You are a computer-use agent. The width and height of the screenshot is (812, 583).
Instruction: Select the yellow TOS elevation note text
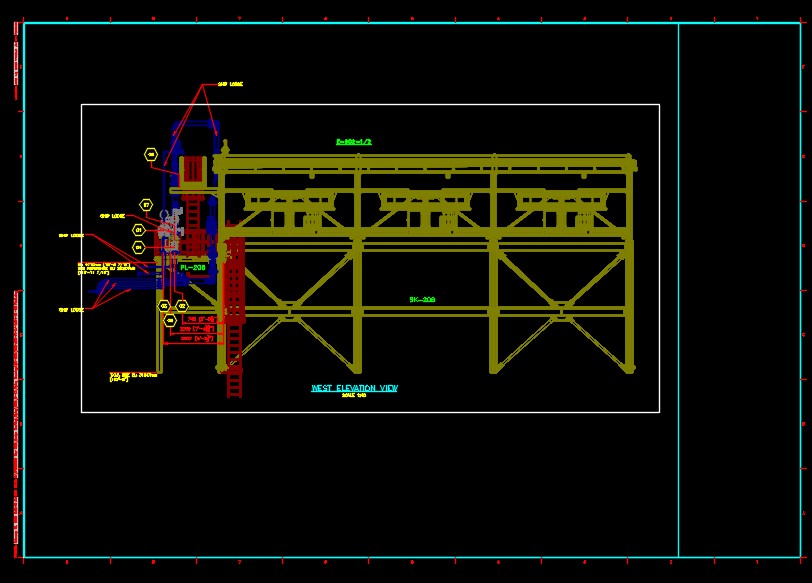point(133,374)
